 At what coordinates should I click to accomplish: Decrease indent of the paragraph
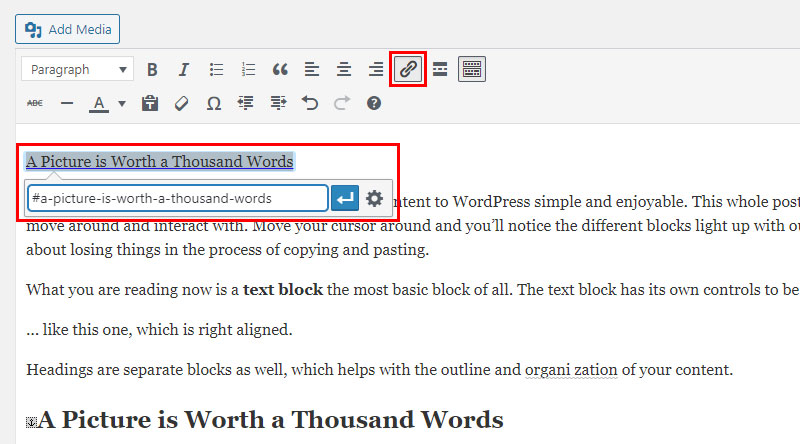tap(246, 104)
